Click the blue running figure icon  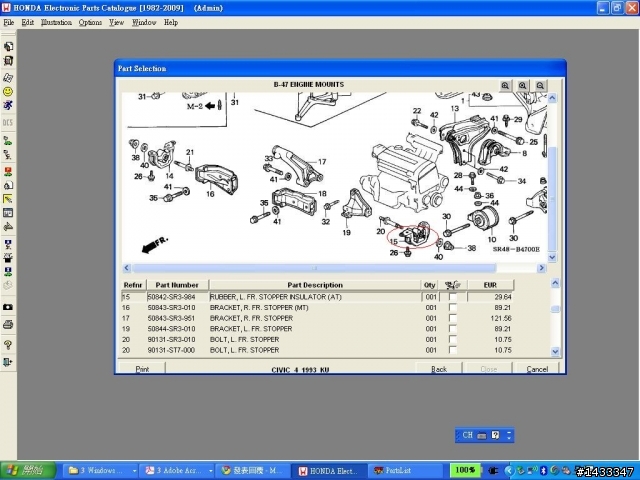click(x=8, y=105)
